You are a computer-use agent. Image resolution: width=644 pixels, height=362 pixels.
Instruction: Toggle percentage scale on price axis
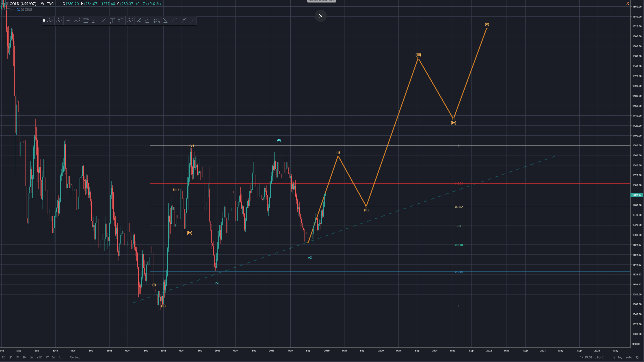coord(613,357)
